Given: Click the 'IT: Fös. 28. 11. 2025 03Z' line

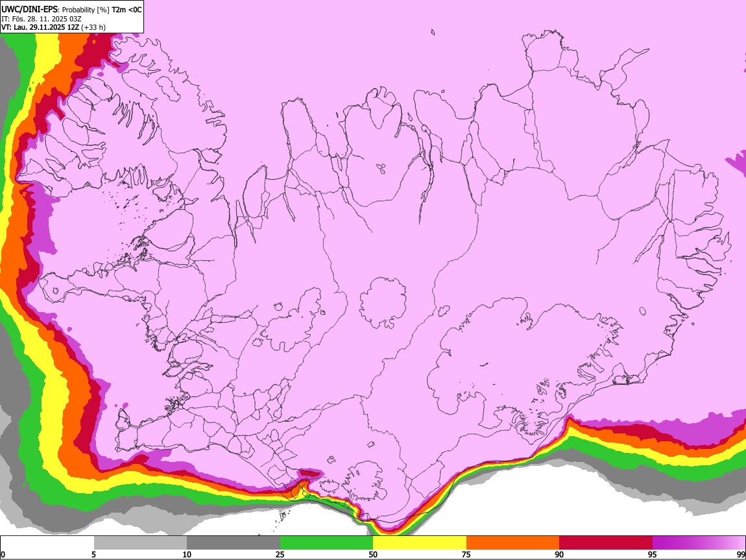Looking at the screenshot, I should pyautogui.click(x=42, y=19).
